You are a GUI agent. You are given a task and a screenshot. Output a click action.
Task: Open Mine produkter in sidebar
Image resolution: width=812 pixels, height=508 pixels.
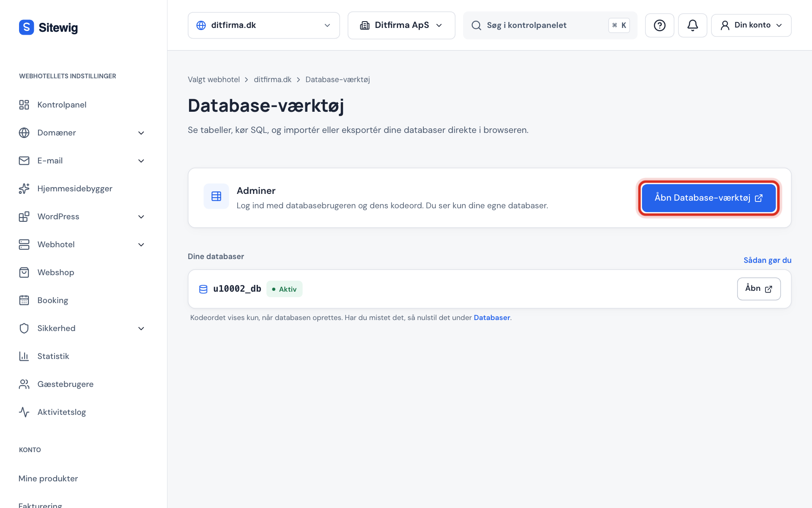pyautogui.click(x=48, y=478)
